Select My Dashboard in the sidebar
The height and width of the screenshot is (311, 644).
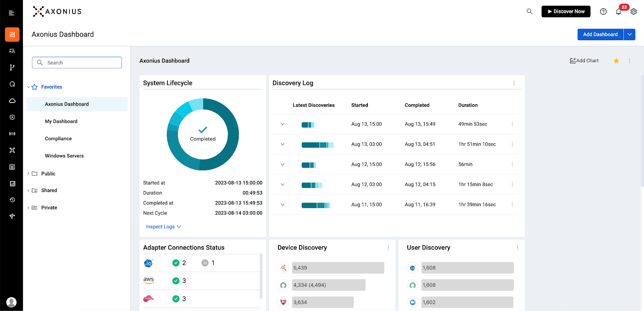[x=61, y=122]
